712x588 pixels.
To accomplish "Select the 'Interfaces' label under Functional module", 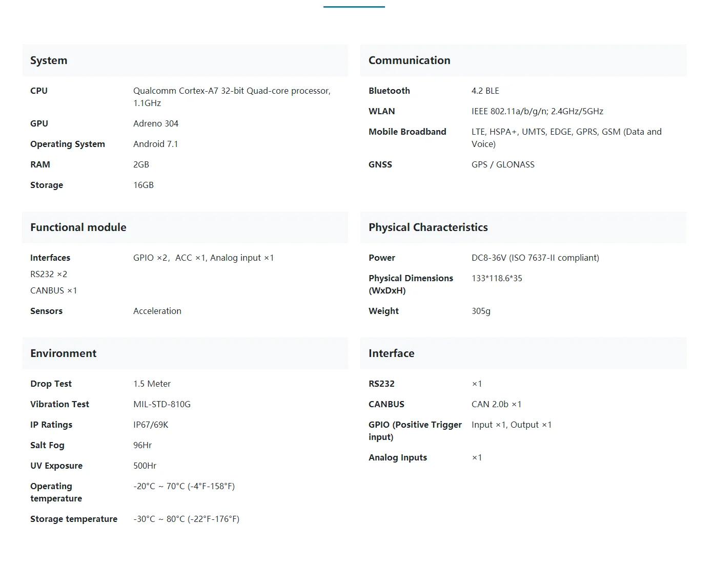I will coord(50,258).
